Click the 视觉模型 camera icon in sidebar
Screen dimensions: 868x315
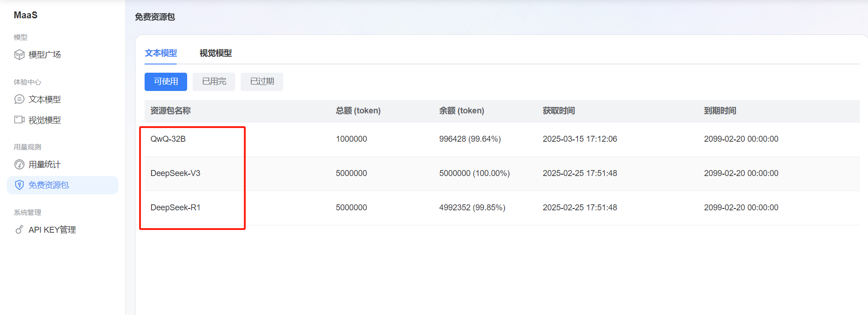coord(19,120)
